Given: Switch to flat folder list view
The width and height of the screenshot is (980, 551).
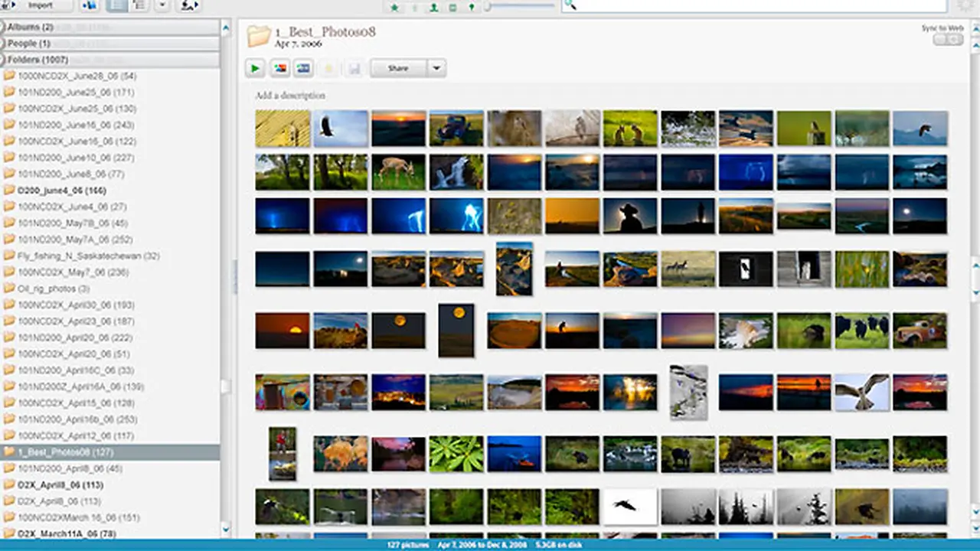Looking at the screenshot, I should click(x=116, y=5).
